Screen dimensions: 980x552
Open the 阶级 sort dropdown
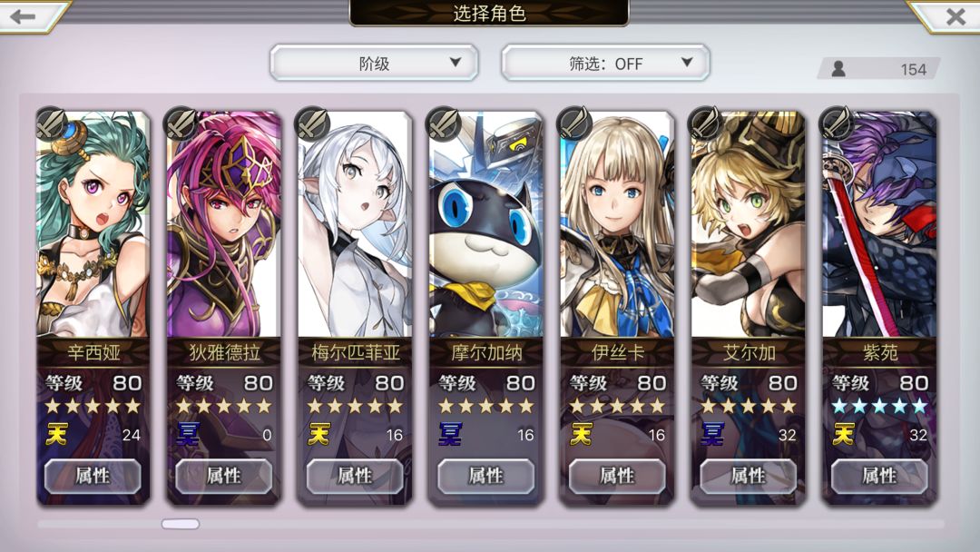(374, 64)
